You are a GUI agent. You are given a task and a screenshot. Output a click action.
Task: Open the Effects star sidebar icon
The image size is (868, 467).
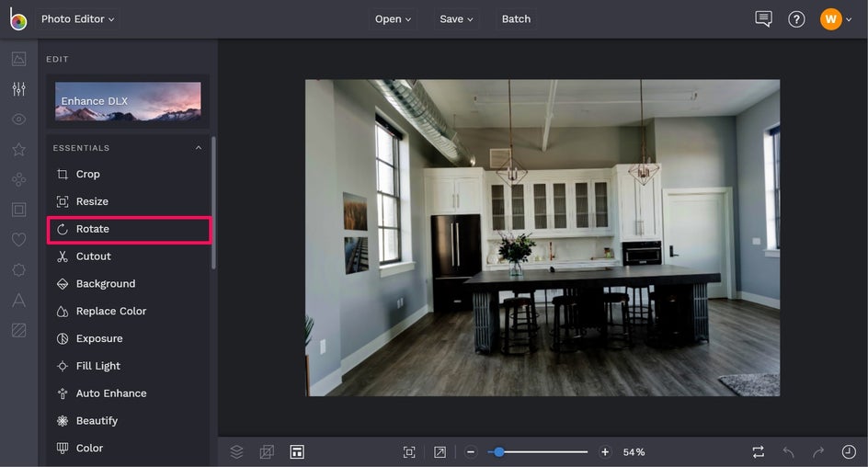(x=18, y=150)
